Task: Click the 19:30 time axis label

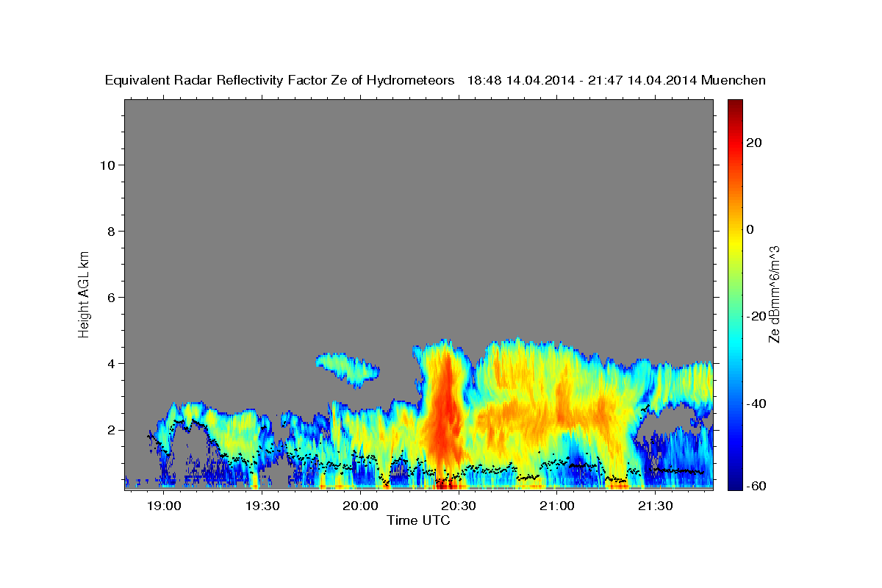Action: click(262, 506)
